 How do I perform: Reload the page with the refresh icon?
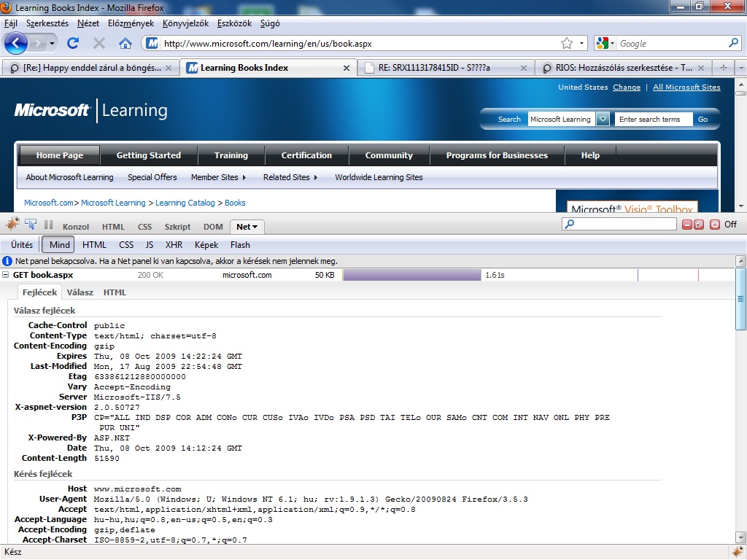click(73, 43)
